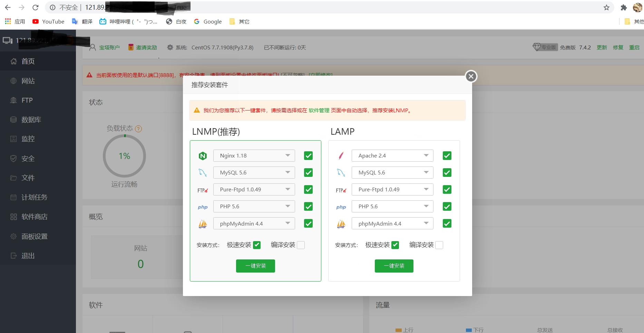The height and width of the screenshot is (333, 644).
Task: Click the 更新 link at top right
Action: pos(602,47)
